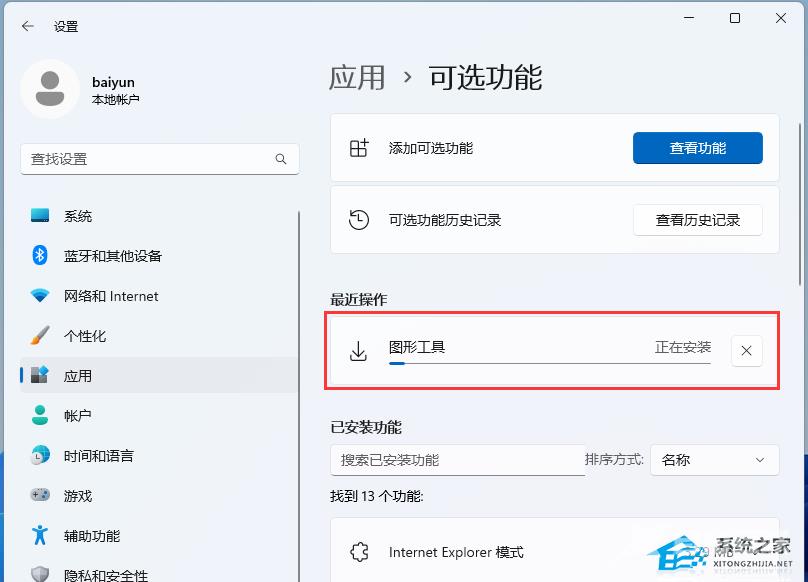This screenshot has width=808, height=582.
Task: Click the 可选功能历史记录 label
Action: (445, 220)
